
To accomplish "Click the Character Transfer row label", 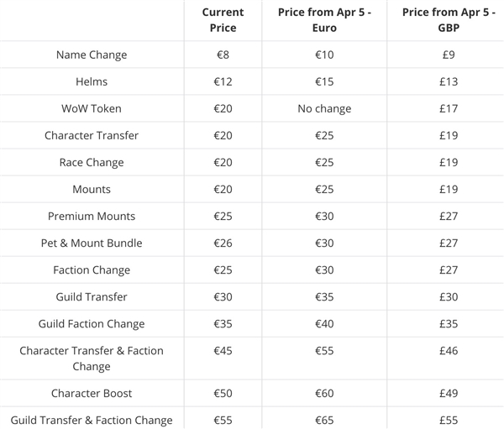I will (x=92, y=135).
